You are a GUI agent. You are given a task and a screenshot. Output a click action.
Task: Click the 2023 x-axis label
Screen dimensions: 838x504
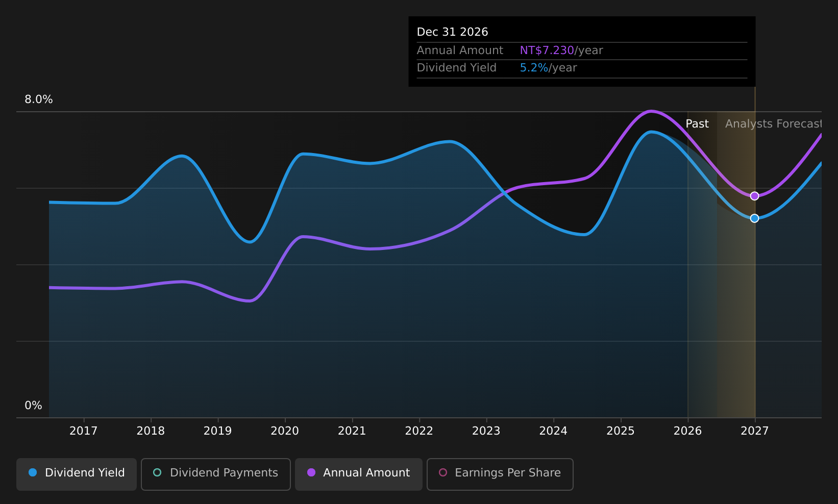tap(486, 431)
